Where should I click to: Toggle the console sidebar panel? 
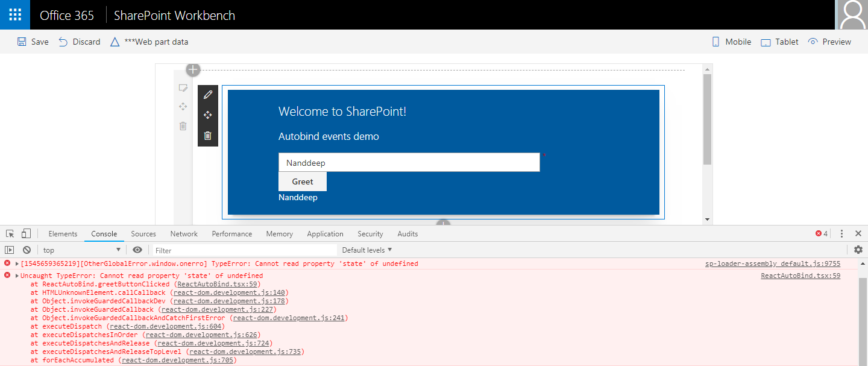pyautogui.click(x=9, y=250)
